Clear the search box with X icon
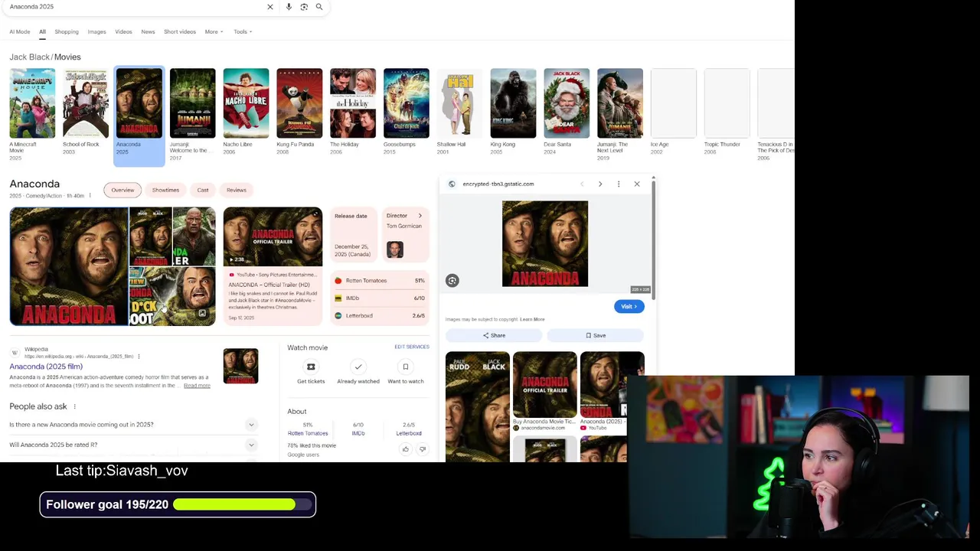 (x=269, y=7)
